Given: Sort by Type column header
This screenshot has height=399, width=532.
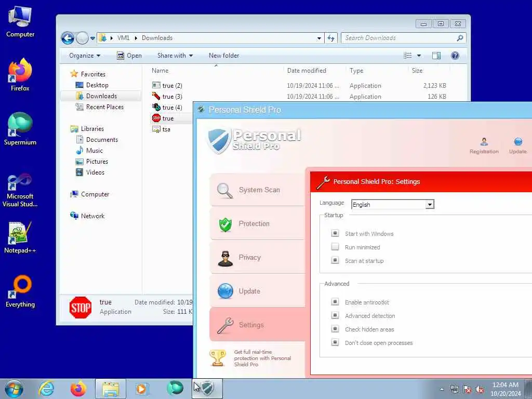Looking at the screenshot, I should coord(377,71).
